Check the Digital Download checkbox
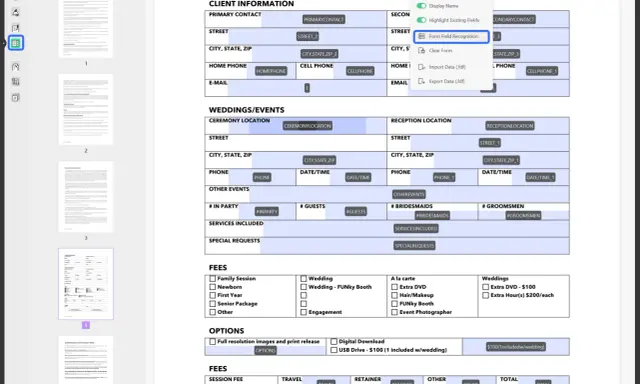 [334, 341]
